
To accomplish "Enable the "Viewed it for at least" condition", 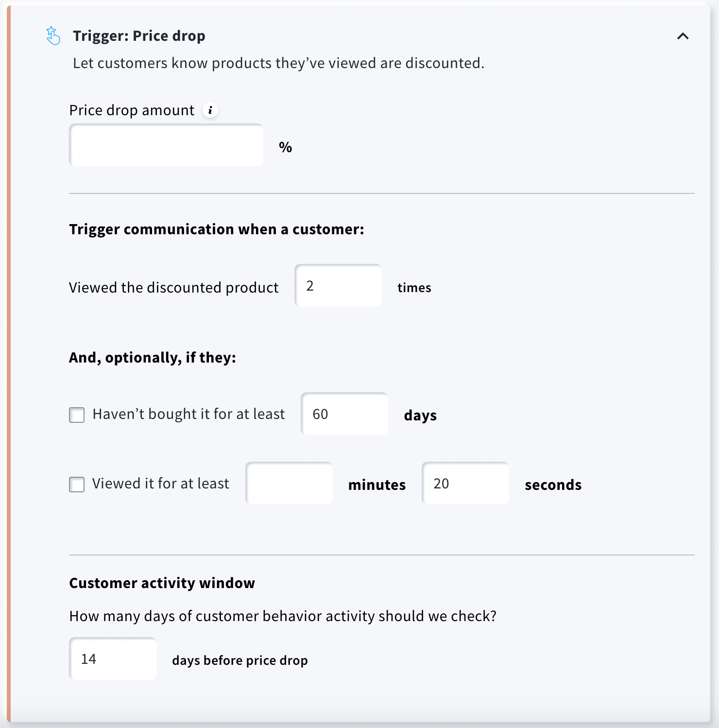I will (x=76, y=485).
